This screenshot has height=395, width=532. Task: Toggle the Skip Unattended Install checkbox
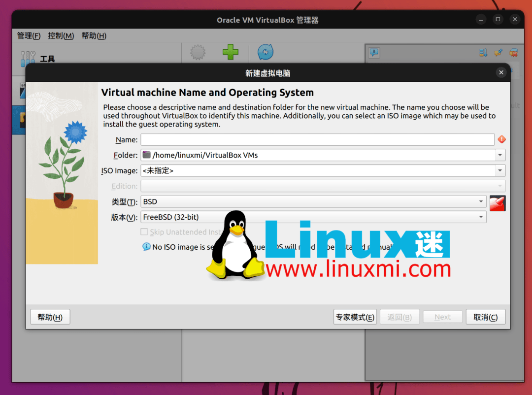tap(144, 231)
